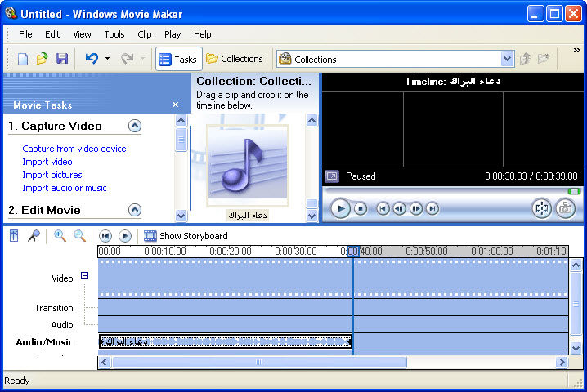Toggle the Tasks pane button
Viewport: 587px width, 392px height.
178,59
